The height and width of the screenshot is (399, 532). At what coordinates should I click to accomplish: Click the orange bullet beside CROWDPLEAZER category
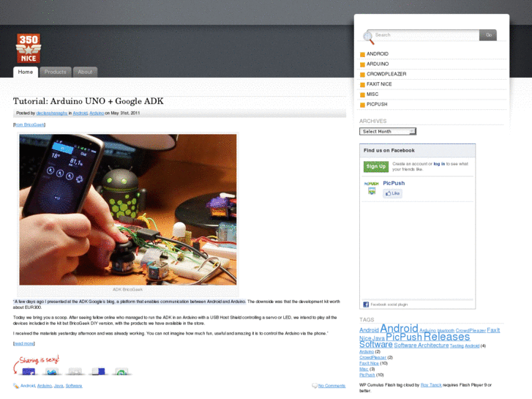point(362,75)
